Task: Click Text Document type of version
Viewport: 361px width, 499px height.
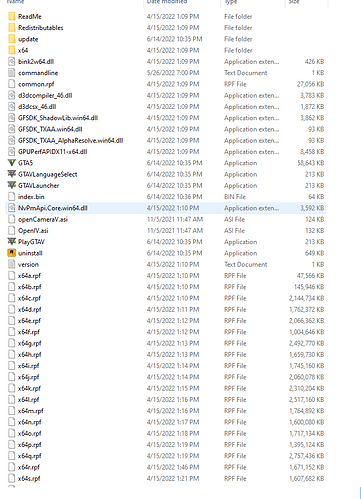Action: [246, 264]
